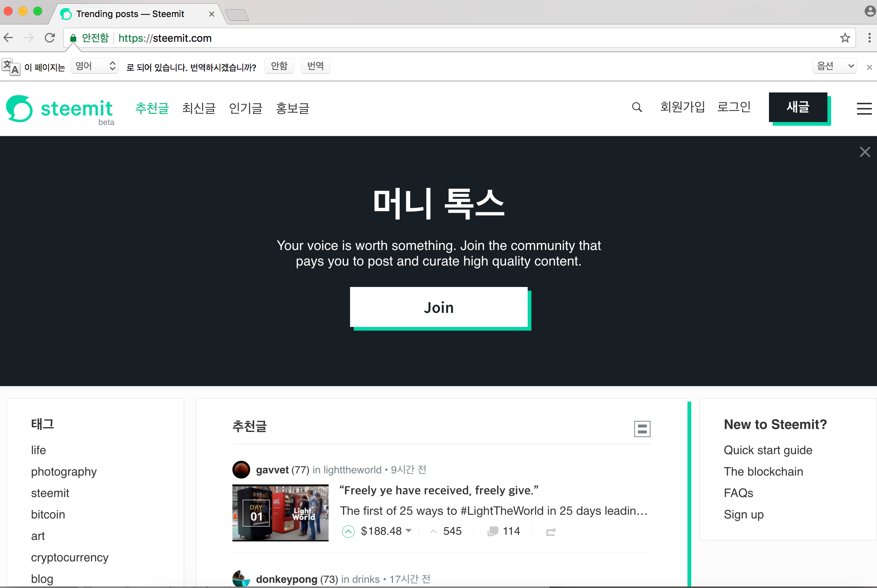This screenshot has height=588, width=877.
Task: Select the 홍보글 tab
Action: click(x=292, y=108)
